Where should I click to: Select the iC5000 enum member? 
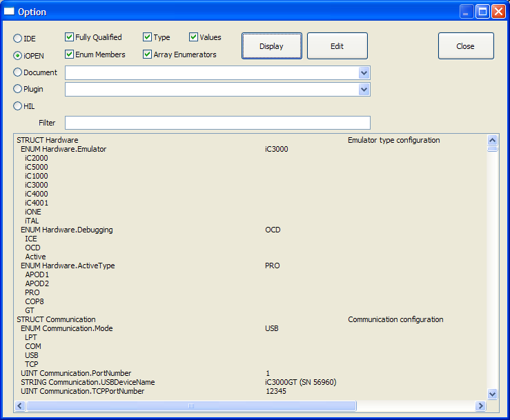click(x=37, y=167)
